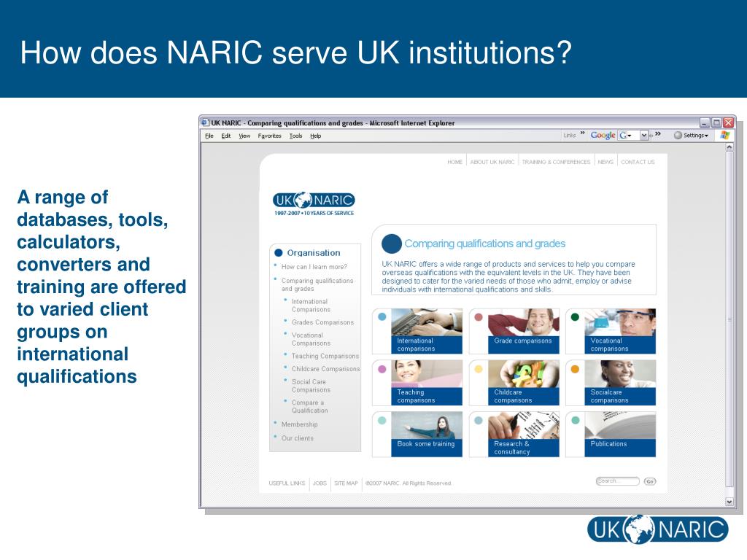Click green dot beside Vocational comparisons tile
This screenshot has height=560, width=747.
tap(575, 317)
